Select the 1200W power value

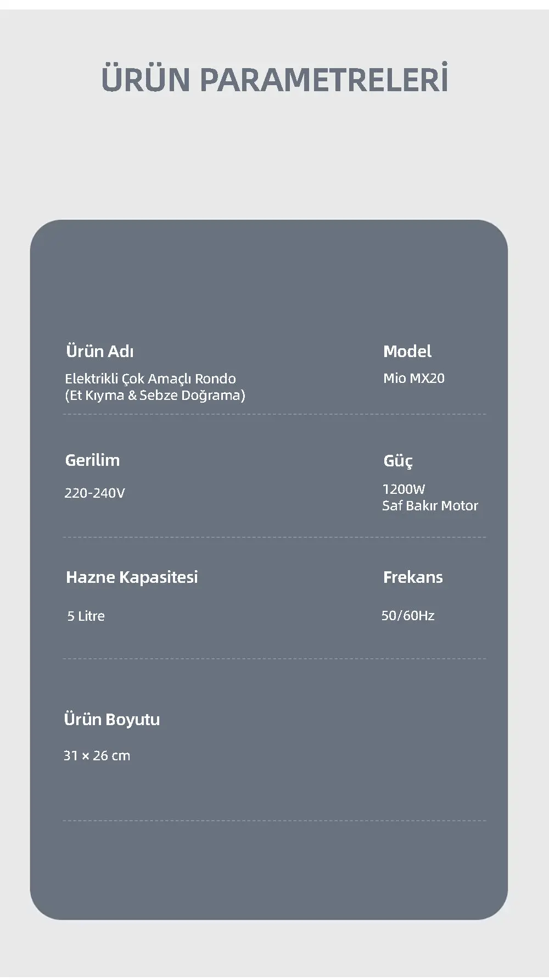(404, 489)
